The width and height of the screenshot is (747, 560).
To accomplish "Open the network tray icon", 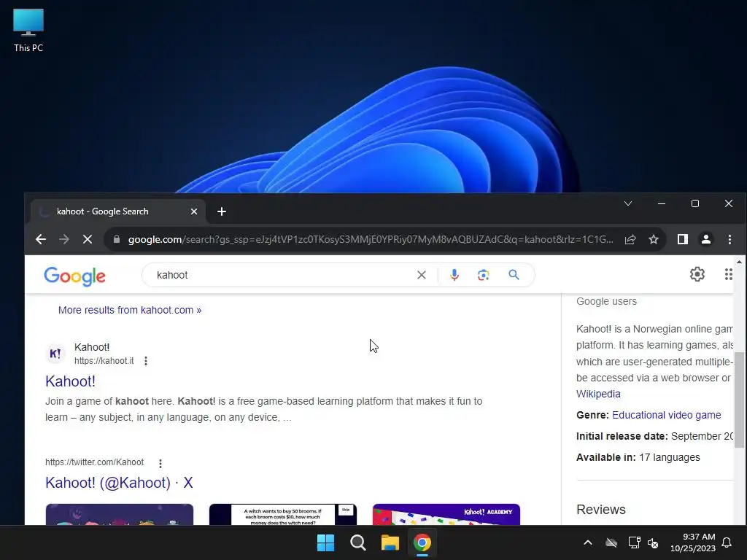I will [634, 542].
